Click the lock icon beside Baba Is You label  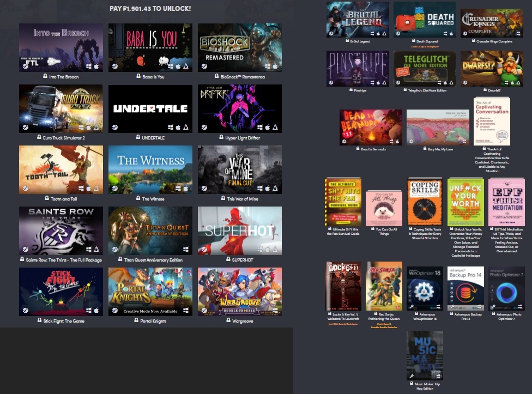[x=138, y=76]
